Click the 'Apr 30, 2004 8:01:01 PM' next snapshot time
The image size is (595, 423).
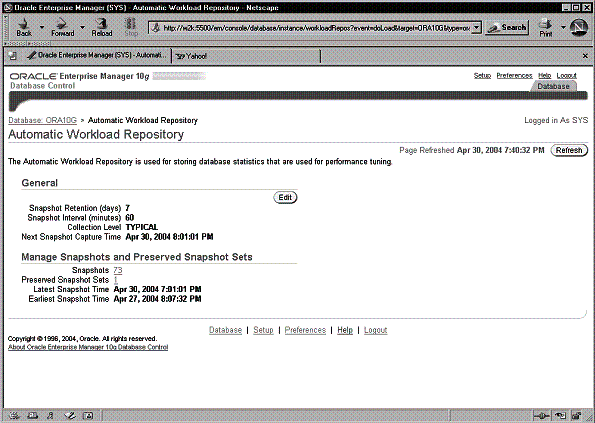click(x=169, y=237)
